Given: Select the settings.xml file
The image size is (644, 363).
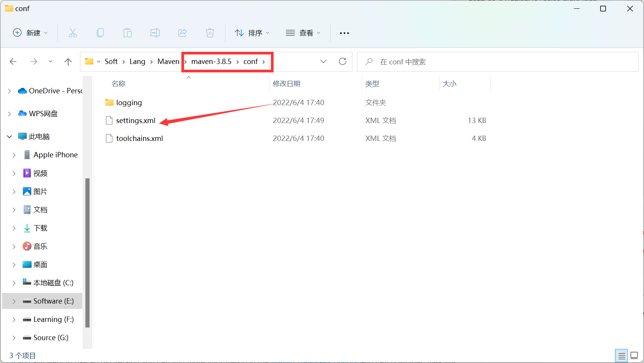Looking at the screenshot, I should click(136, 121).
